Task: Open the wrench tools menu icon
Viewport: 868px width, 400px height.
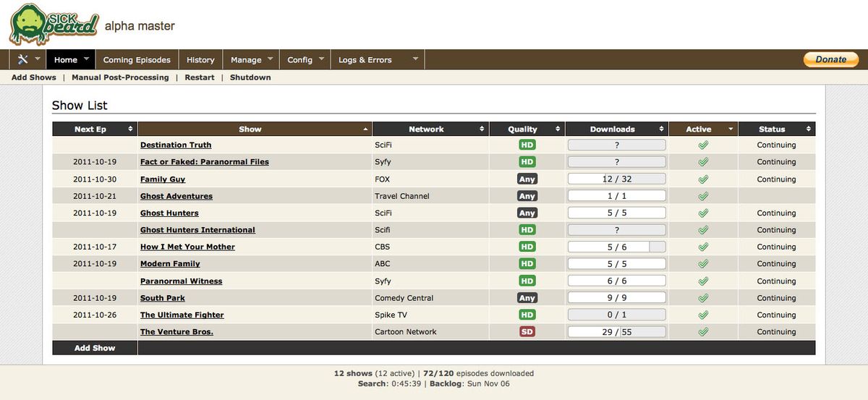Action: click(x=23, y=60)
